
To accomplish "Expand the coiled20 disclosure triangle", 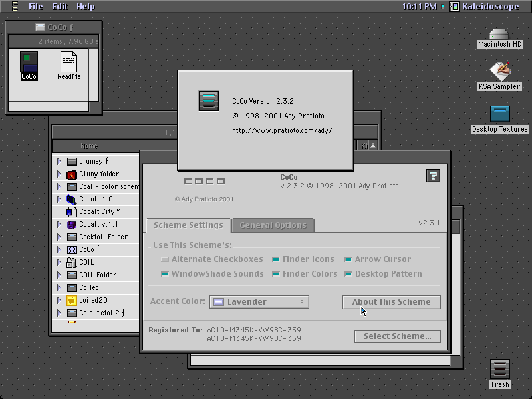I will tap(59, 301).
